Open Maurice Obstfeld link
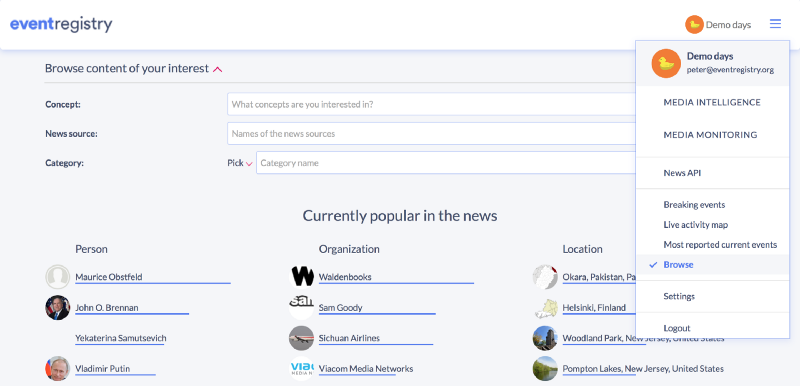The width and height of the screenshot is (800, 386). [109, 277]
